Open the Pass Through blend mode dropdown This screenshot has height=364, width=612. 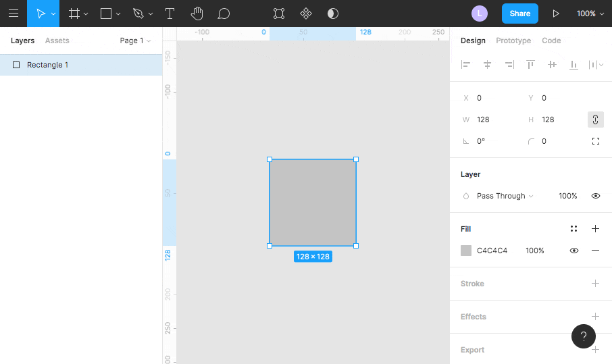(x=504, y=196)
